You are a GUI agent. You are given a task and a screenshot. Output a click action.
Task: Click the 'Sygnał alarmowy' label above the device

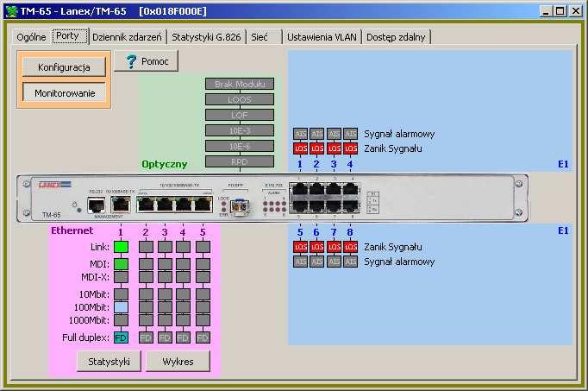tap(399, 134)
